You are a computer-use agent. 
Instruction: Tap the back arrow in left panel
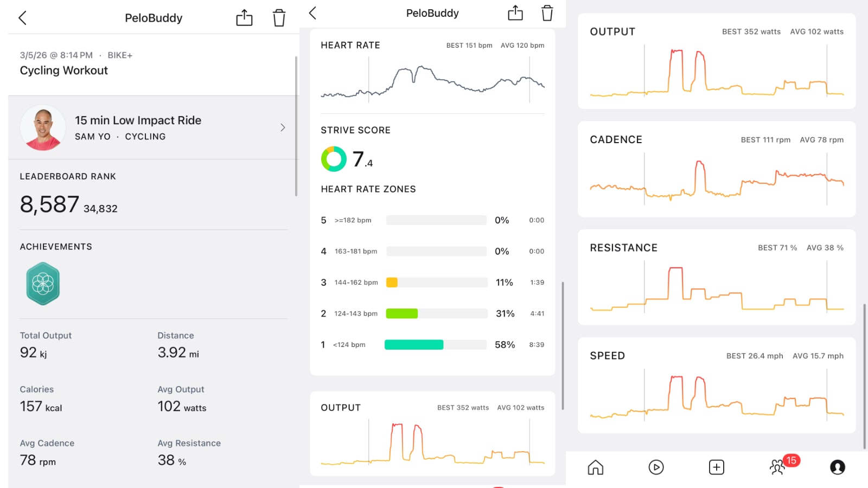(23, 18)
